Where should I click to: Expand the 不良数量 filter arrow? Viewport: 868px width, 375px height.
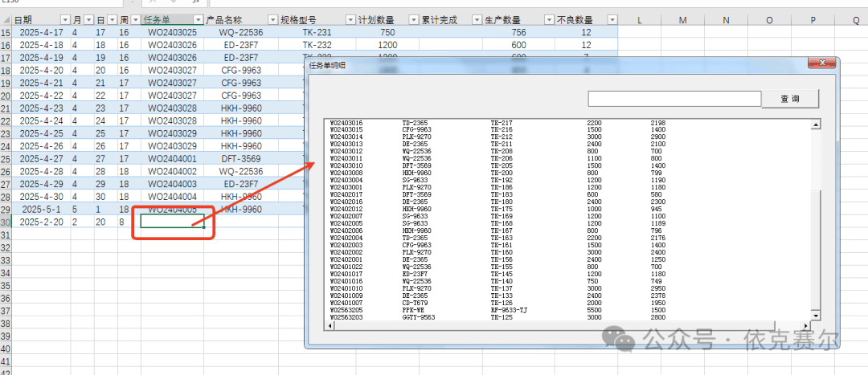click(612, 19)
